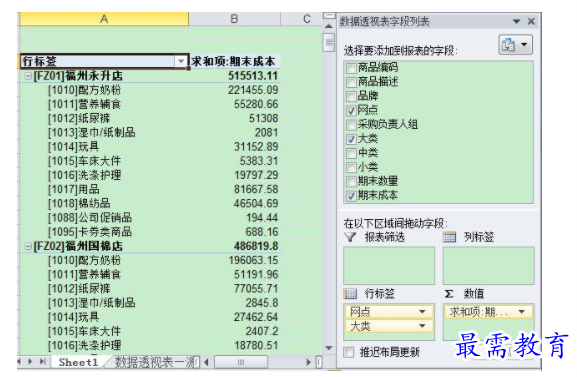Uncheck the 大类 field checkbox
This screenshot has height=377, width=577.
click(x=351, y=139)
